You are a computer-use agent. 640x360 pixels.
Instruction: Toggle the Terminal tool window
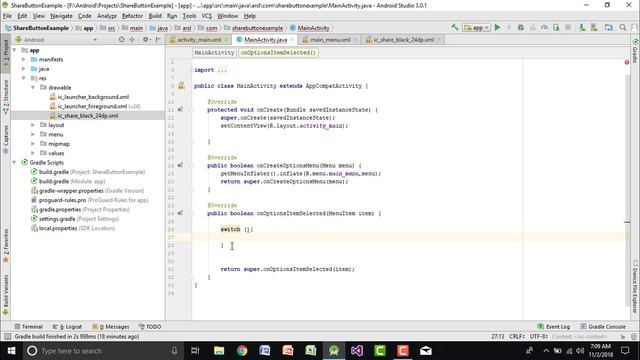28,327
